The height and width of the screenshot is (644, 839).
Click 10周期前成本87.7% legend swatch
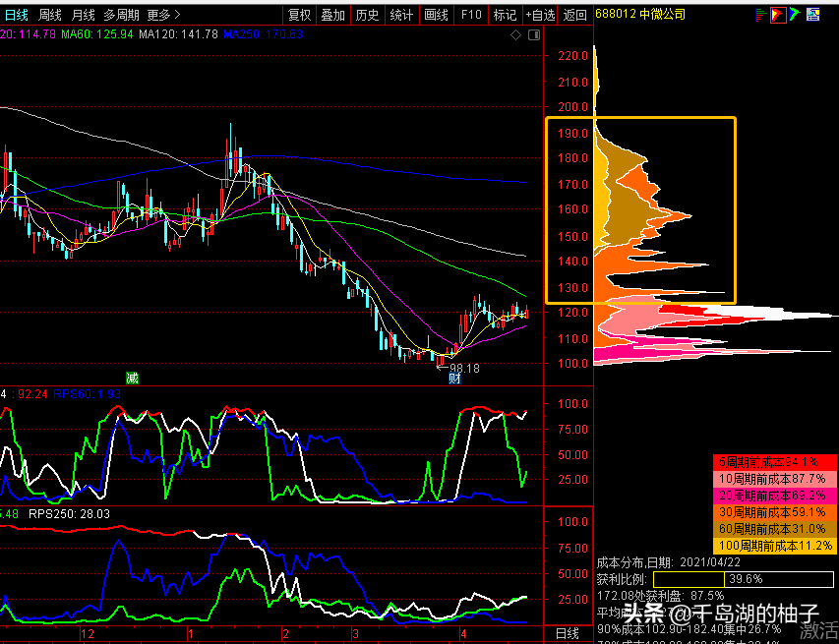click(775, 479)
